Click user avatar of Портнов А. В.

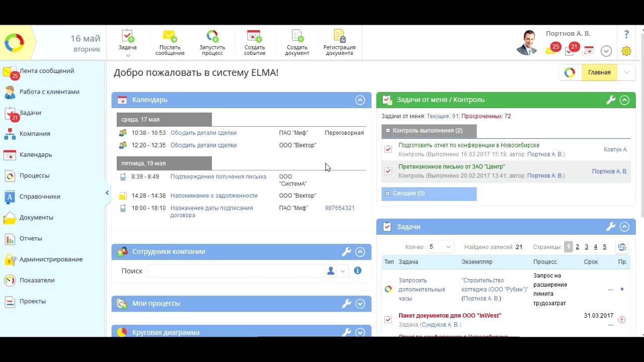(x=528, y=43)
